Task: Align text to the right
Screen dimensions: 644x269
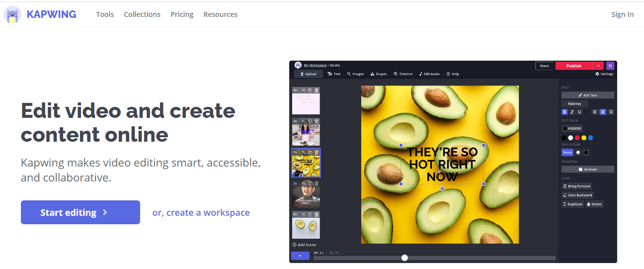Action: (x=611, y=112)
